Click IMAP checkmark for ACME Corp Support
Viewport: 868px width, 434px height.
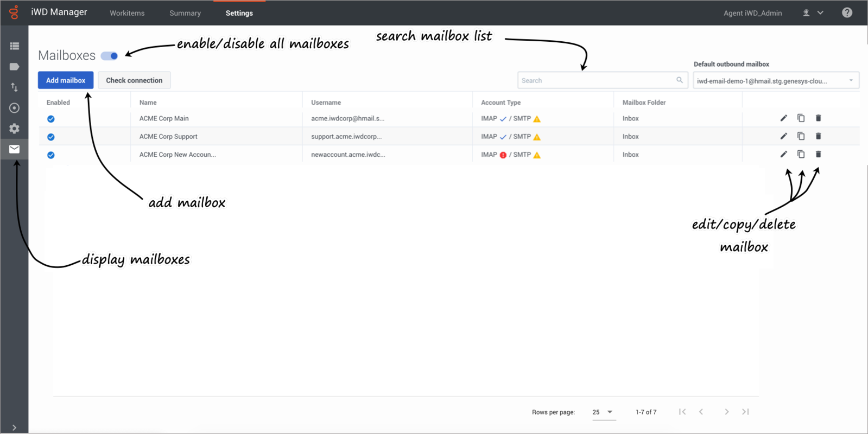click(x=503, y=137)
